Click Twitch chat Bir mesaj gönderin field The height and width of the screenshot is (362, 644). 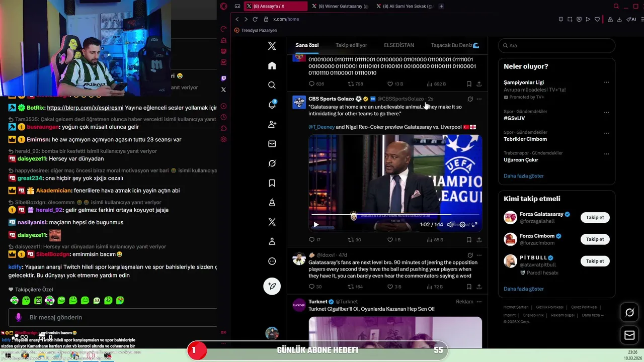(113, 317)
